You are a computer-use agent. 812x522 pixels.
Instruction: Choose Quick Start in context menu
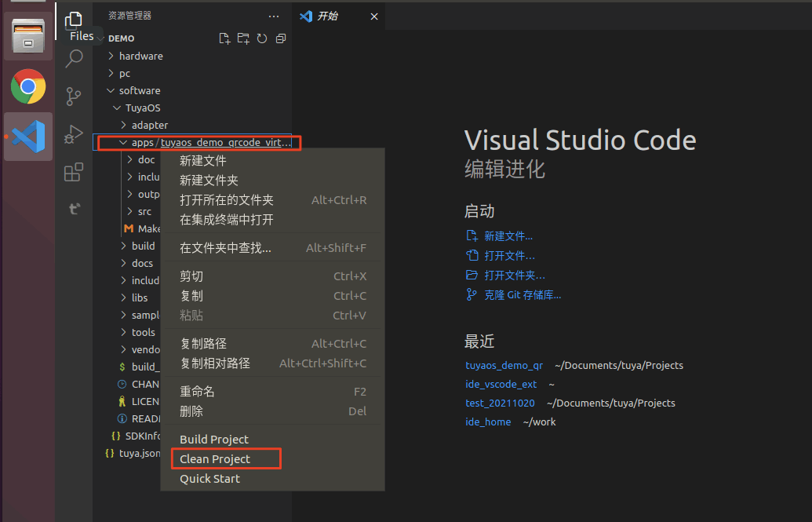[273, 479]
